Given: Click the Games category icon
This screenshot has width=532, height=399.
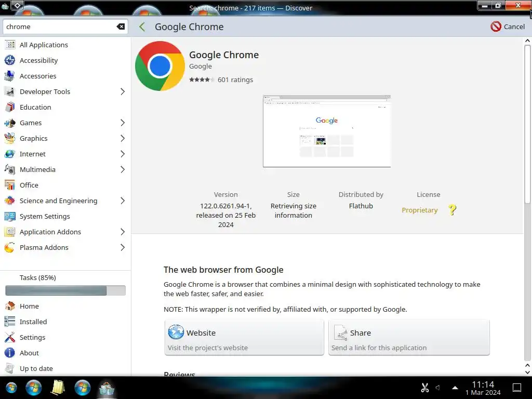Looking at the screenshot, I should pyautogui.click(x=10, y=123).
